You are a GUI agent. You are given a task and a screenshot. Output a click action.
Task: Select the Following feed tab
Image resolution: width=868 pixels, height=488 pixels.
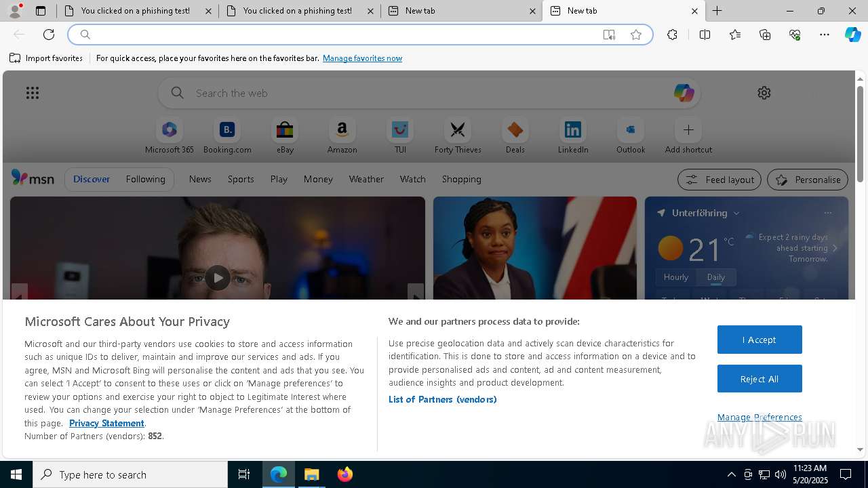coord(145,179)
